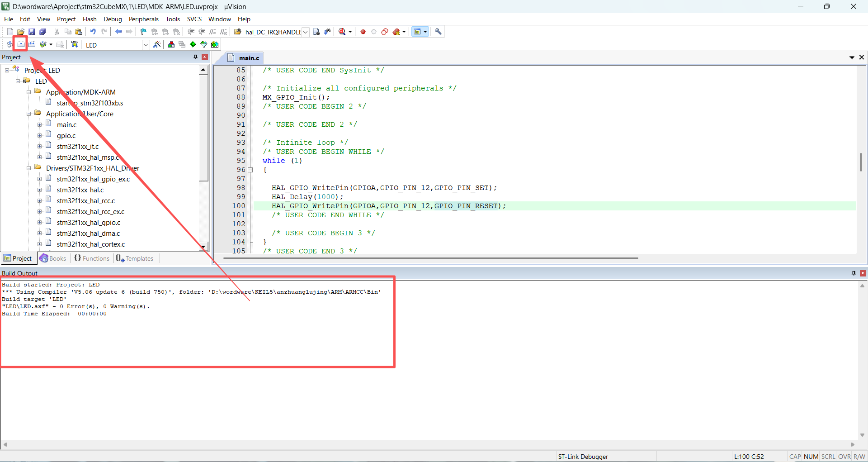Close the Project panel
868x462 pixels.
pyautogui.click(x=205, y=57)
